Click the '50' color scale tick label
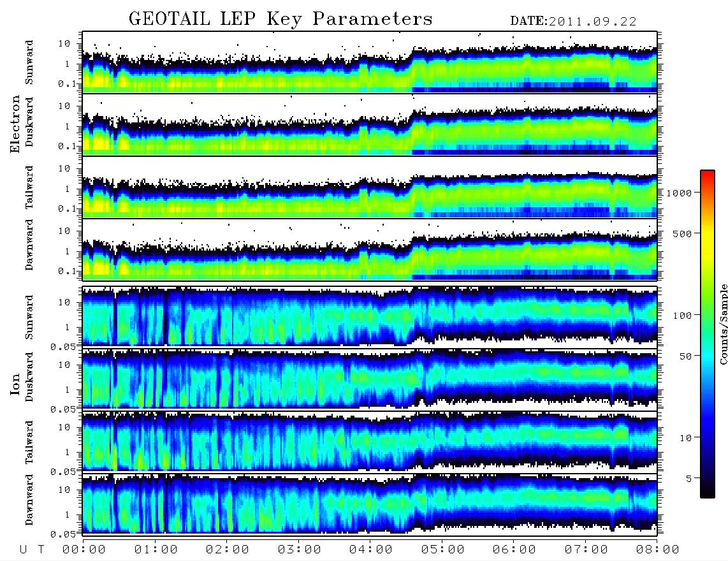Image resolution: width=728 pixels, height=561 pixels. pos(685,356)
